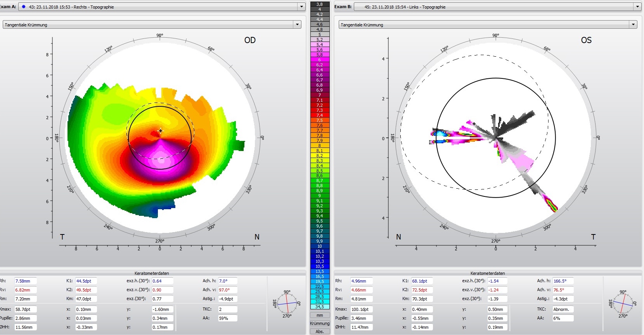Click the black cross apex marker on OS map
Viewport: 644px width, 335px height.
474,124
